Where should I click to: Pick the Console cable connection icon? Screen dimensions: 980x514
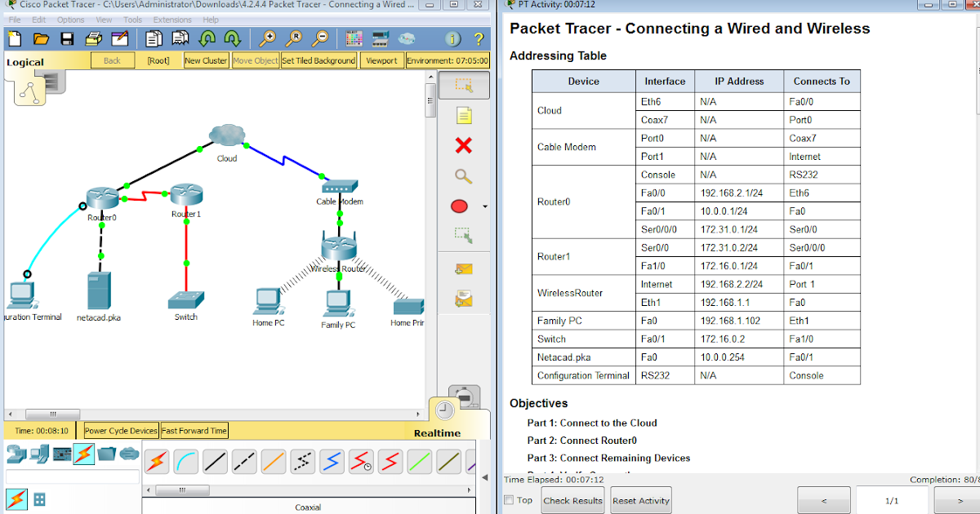click(186, 461)
